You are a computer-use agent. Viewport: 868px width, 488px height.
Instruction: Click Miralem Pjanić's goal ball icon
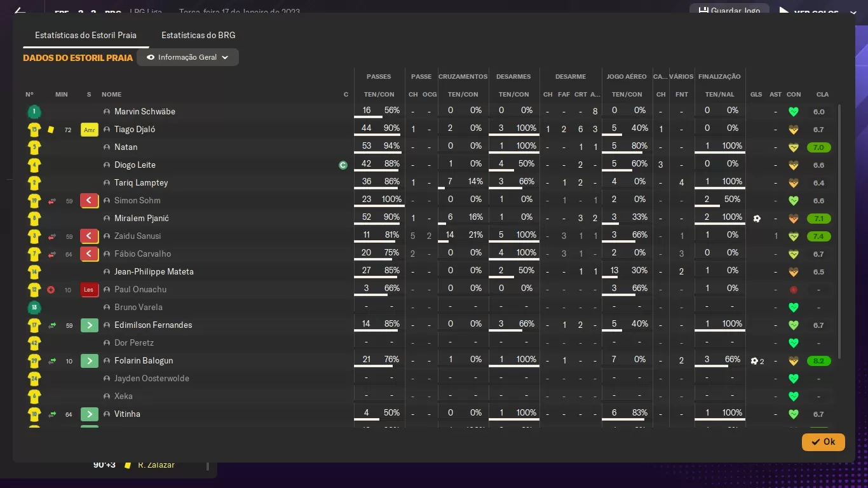[x=756, y=219]
